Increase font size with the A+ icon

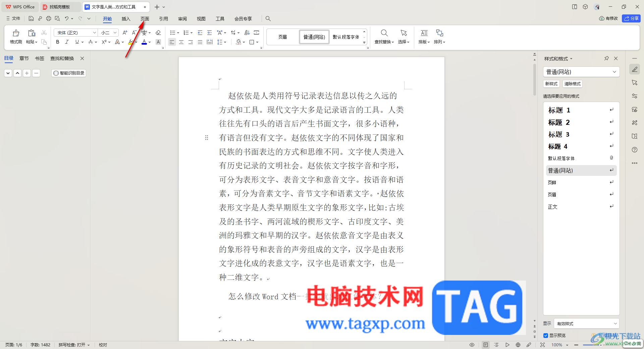[125, 33]
